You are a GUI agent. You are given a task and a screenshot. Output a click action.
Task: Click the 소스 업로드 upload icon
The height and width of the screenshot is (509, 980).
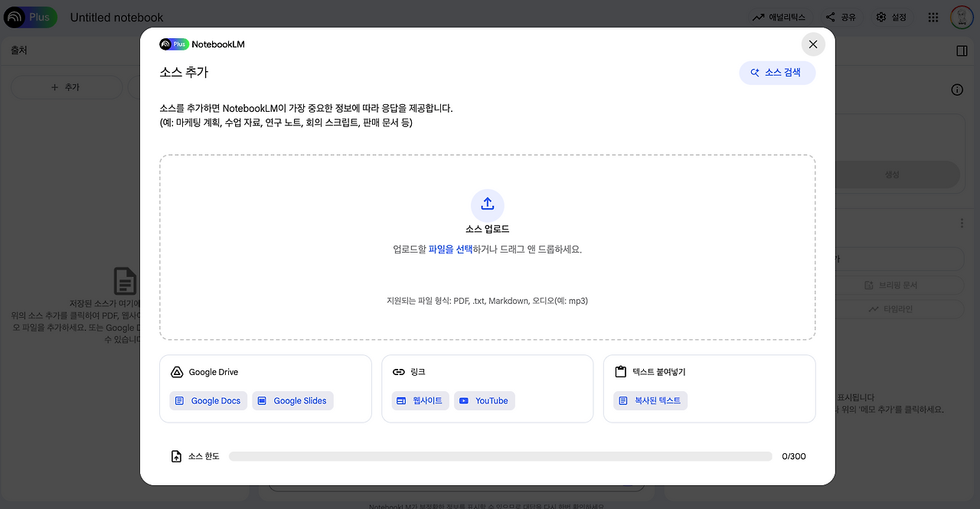pyautogui.click(x=488, y=204)
